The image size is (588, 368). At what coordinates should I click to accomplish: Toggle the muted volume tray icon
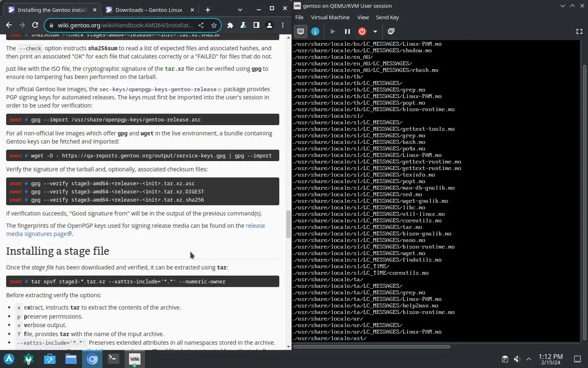517,359
